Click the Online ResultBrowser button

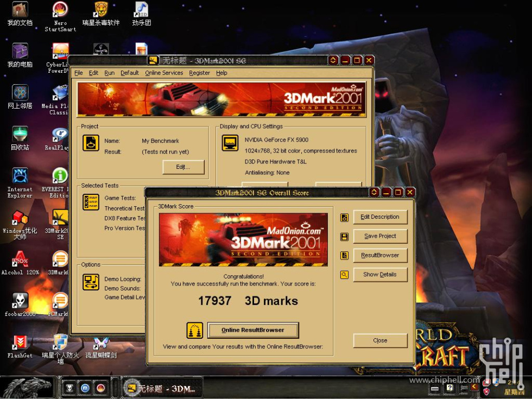point(253,330)
